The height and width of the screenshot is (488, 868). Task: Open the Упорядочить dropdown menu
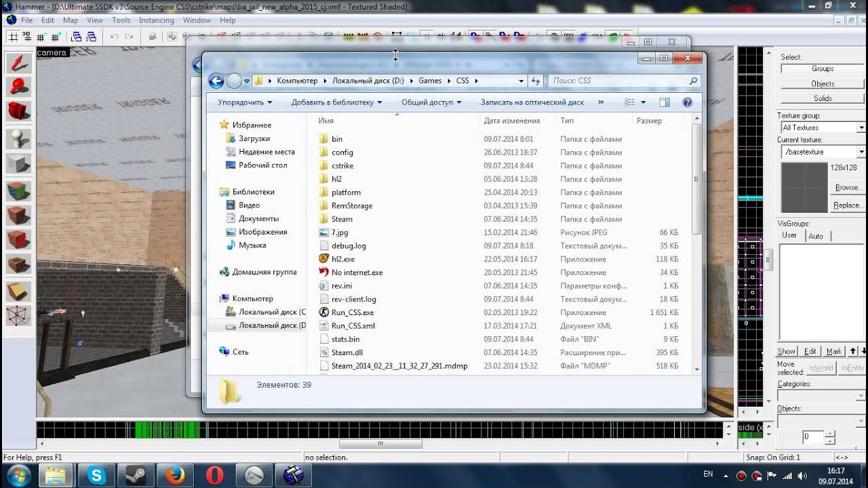point(245,102)
